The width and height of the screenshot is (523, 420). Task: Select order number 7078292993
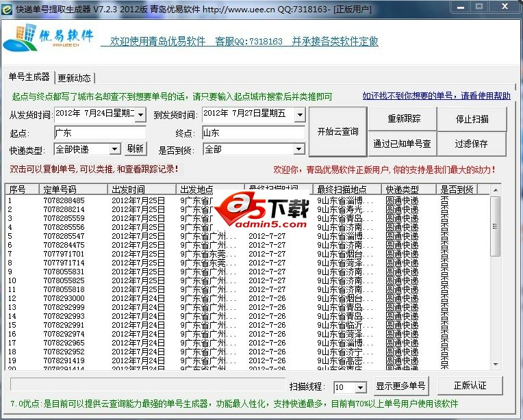click(64, 316)
